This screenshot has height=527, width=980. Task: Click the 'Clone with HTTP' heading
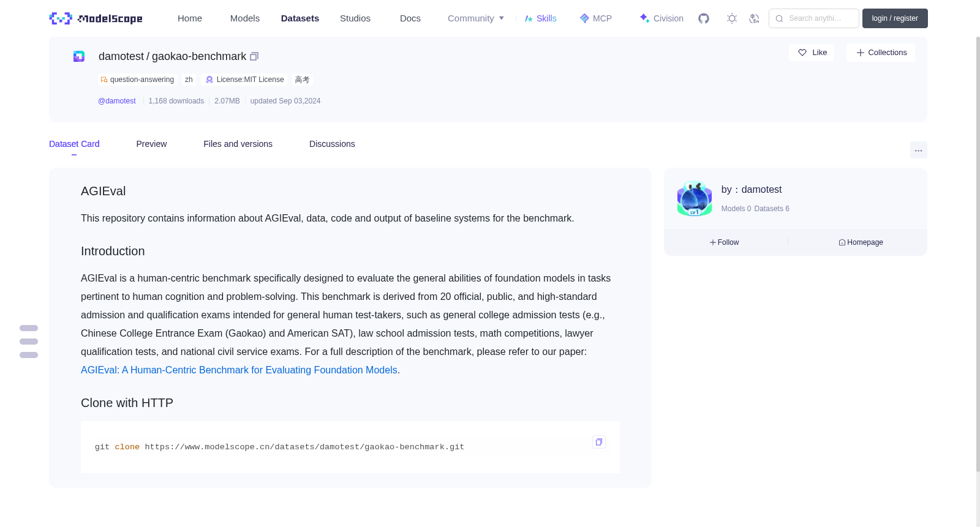pyautogui.click(x=127, y=403)
